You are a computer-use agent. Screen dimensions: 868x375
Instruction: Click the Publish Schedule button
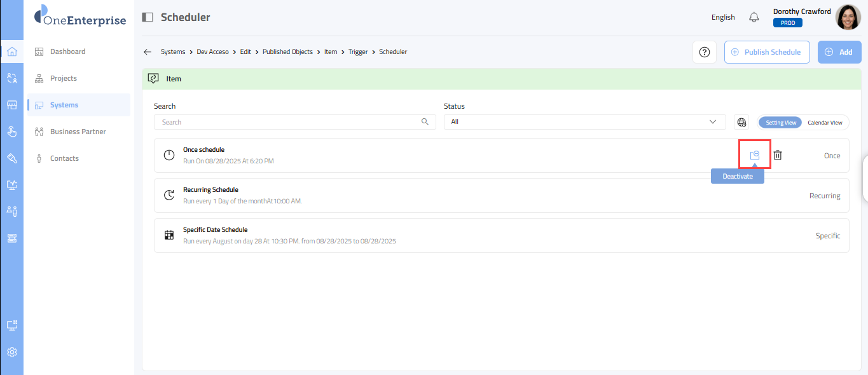[766, 52]
